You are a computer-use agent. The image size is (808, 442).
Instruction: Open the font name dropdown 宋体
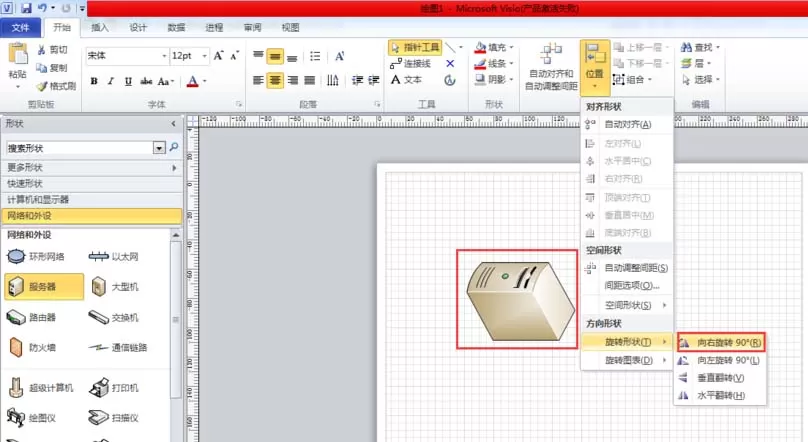164,56
